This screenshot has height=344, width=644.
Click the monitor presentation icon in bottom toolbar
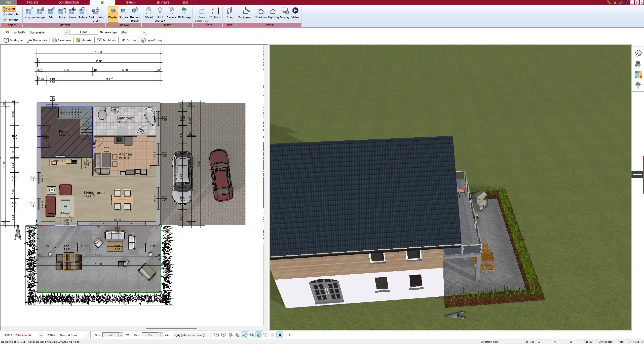coord(223,335)
